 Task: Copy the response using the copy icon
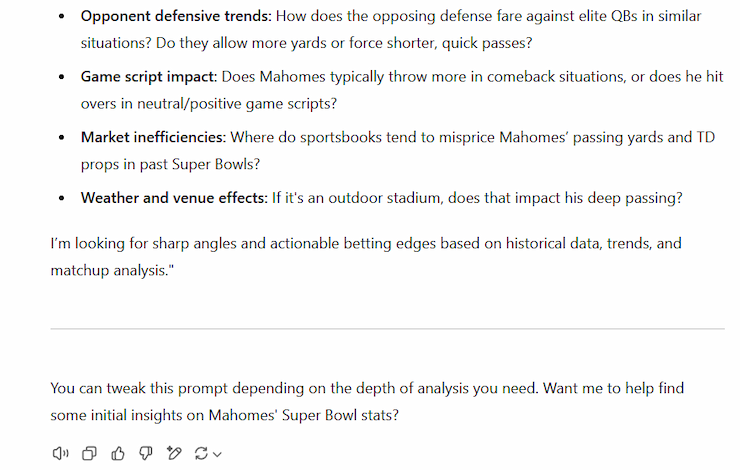[89, 453]
